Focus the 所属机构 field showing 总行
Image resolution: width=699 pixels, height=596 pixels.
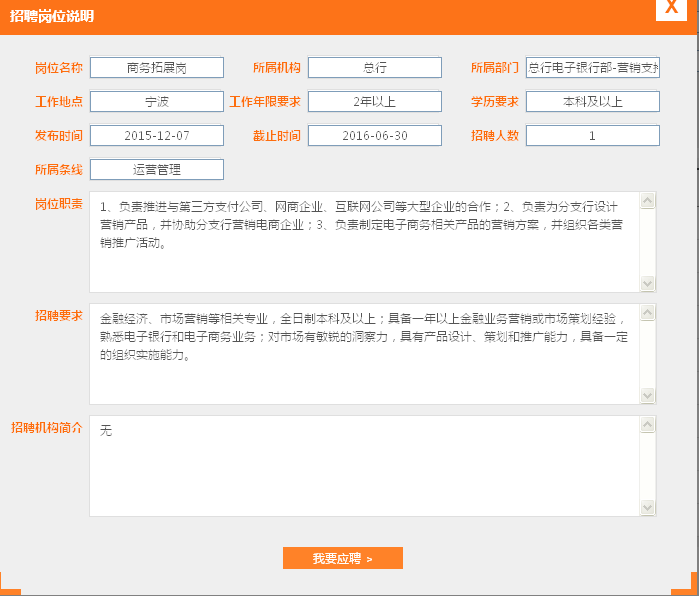point(375,68)
